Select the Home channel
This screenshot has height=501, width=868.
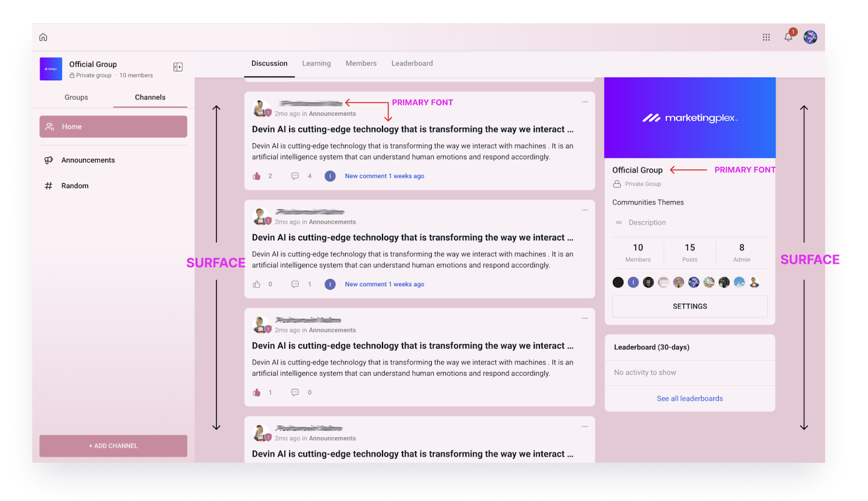coord(113,126)
